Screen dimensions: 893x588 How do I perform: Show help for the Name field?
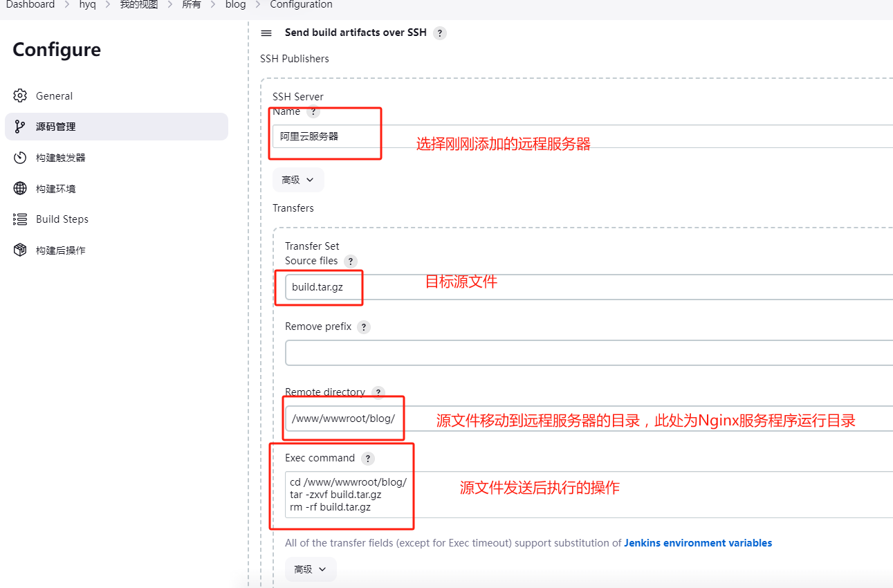tap(313, 111)
